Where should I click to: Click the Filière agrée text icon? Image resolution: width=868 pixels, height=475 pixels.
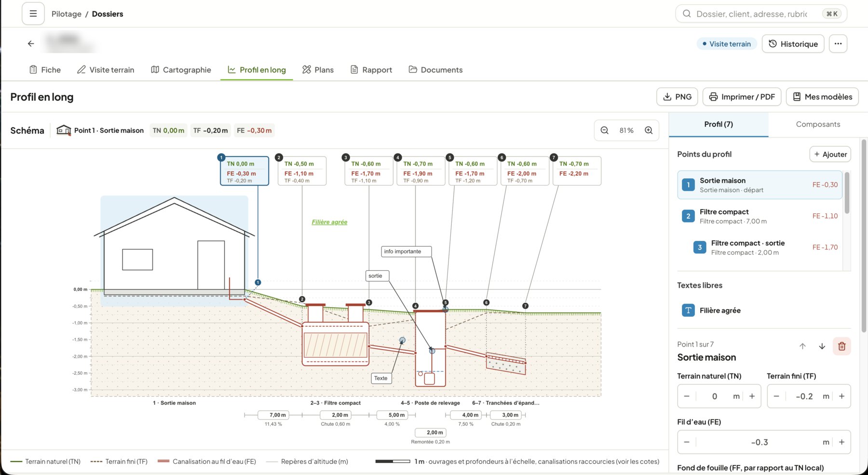click(688, 310)
